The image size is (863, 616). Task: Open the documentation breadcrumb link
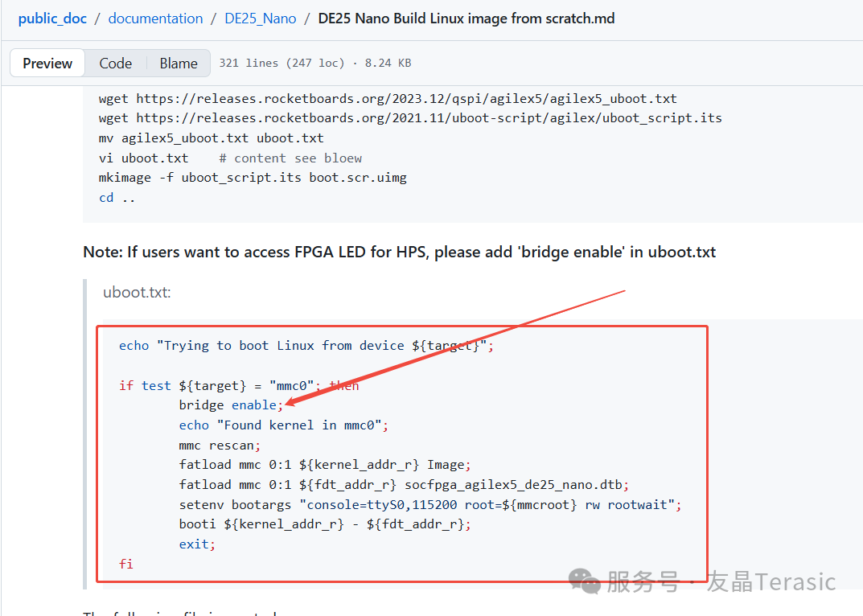tap(155, 18)
